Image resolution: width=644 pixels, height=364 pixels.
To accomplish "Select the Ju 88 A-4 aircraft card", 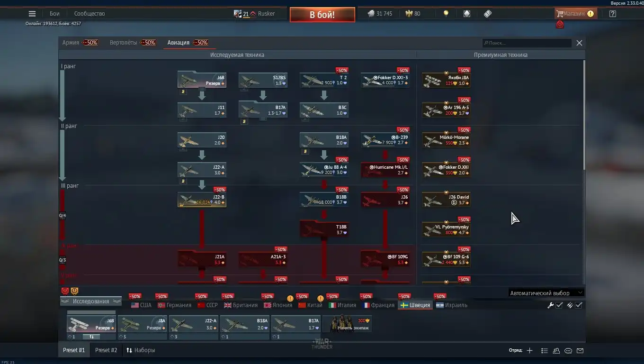I will click(x=324, y=170).
